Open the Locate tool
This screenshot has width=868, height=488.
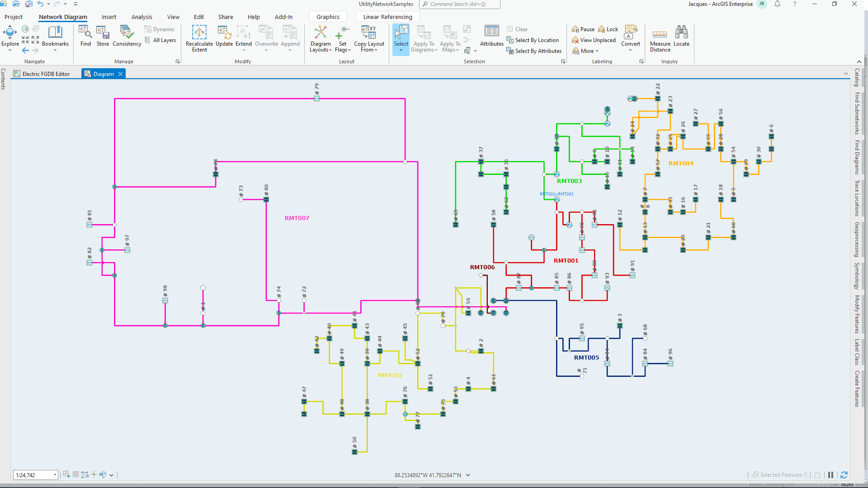click(x=682, y=36)
